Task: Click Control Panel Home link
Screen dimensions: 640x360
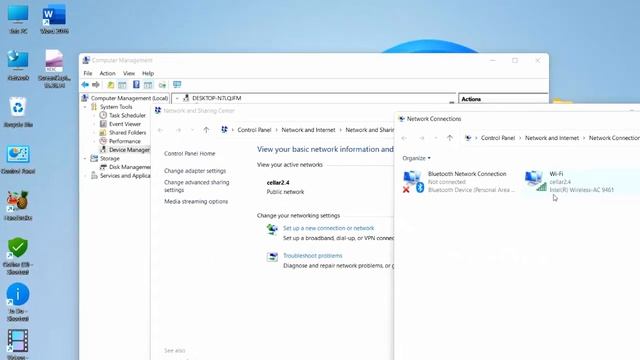Action: tap(189, 153)
